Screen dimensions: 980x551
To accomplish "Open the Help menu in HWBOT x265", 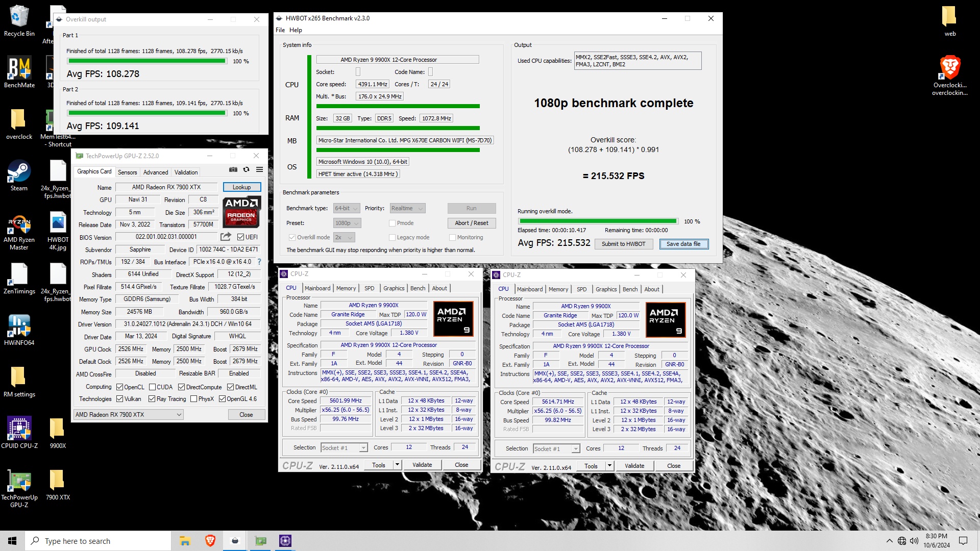I will (296, 30).
